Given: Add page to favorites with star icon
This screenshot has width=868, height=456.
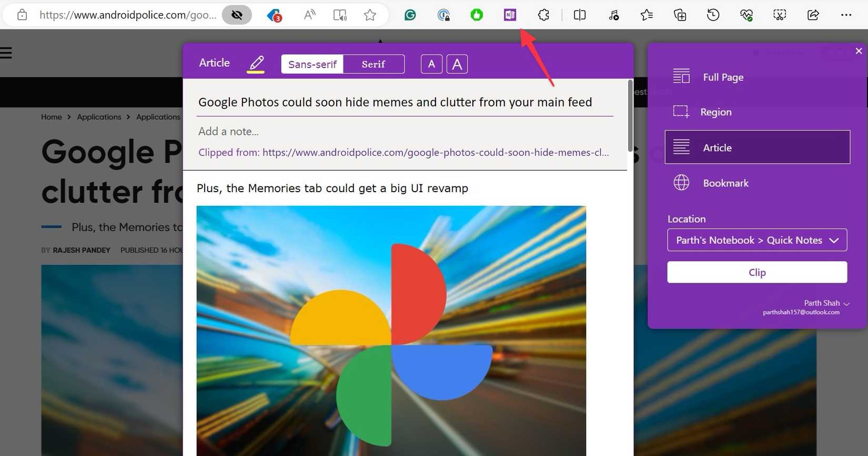Looking at the screenshot, I should coord(370,15).
